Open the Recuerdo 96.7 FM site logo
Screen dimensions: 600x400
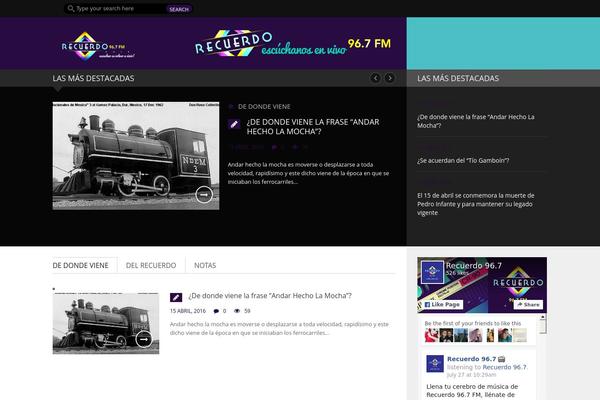coord(98,46)
